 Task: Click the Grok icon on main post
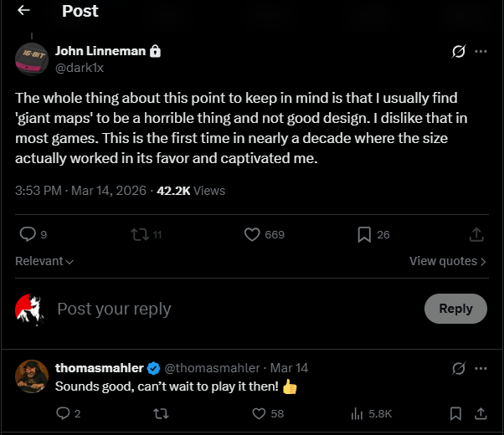point(458,51)
